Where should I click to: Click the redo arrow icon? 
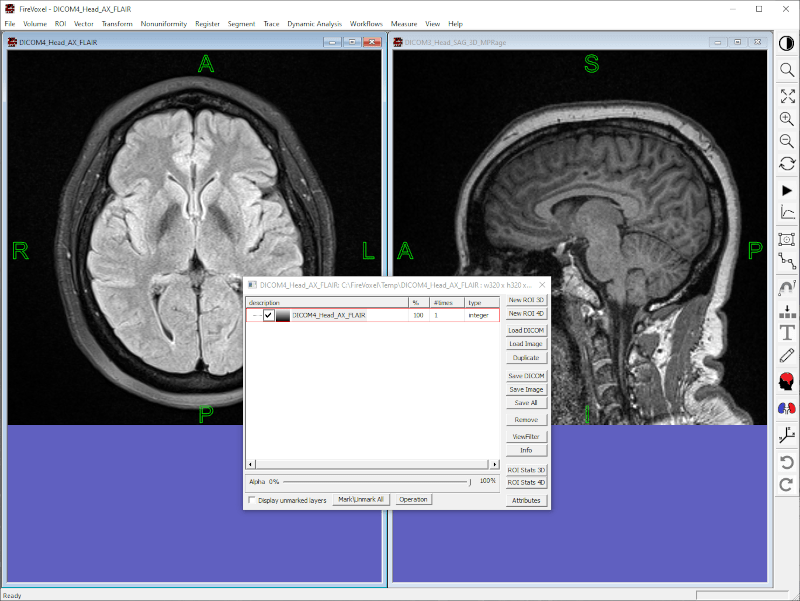787,485
